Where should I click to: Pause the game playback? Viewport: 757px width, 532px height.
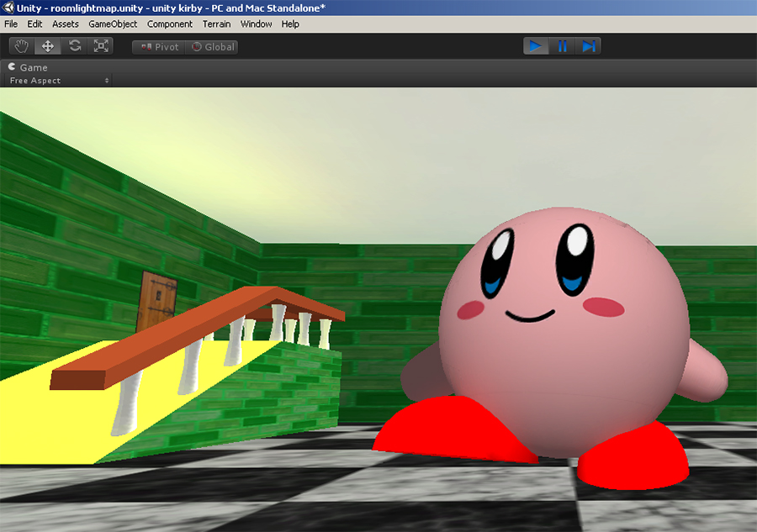coord(562,46)
